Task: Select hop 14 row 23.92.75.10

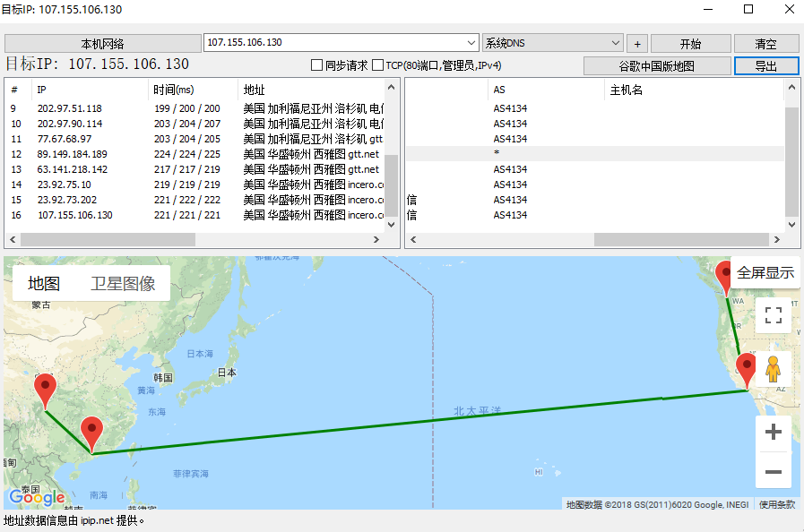Action: [x=195, y=184]
